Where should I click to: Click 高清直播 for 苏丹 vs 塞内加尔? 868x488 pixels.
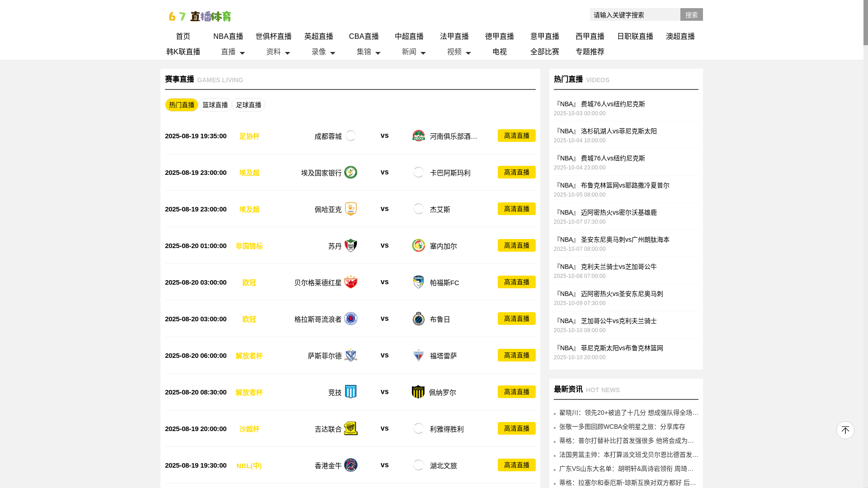[517, 245]
